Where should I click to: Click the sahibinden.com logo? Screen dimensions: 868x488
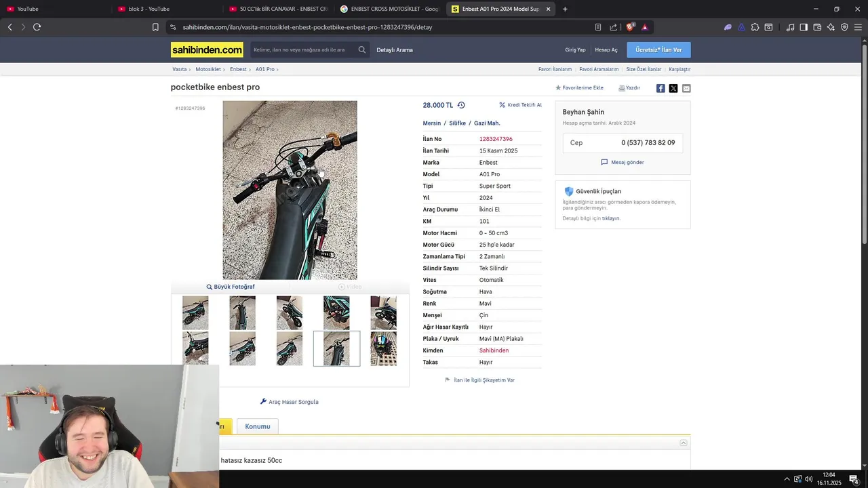207,49
